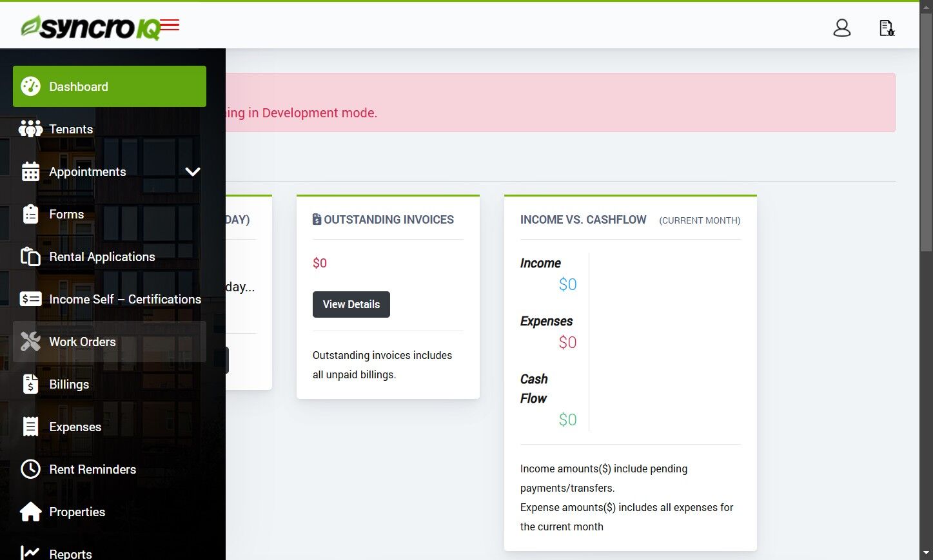Expand the Appointments submenu chevron

(x=193, y=171)
